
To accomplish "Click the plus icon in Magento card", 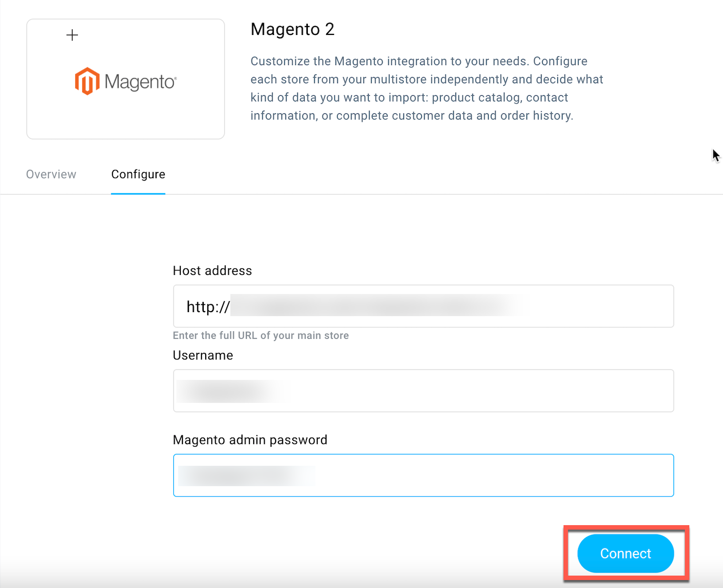I will (72, 35).
